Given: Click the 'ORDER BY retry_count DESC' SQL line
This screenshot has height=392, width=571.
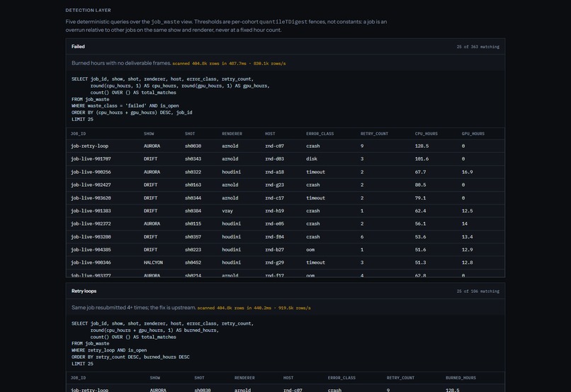Looking at the screenshot, I should point(130,357).
